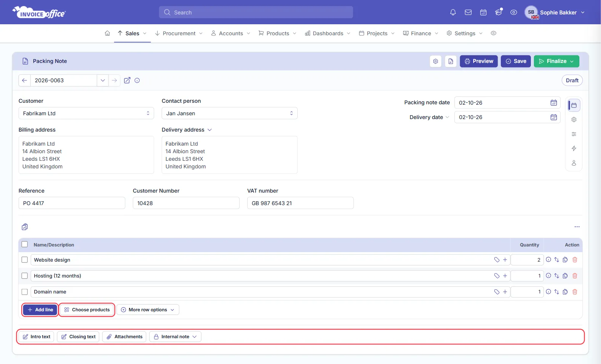Click the graduation cap help icon

[499, 13]
